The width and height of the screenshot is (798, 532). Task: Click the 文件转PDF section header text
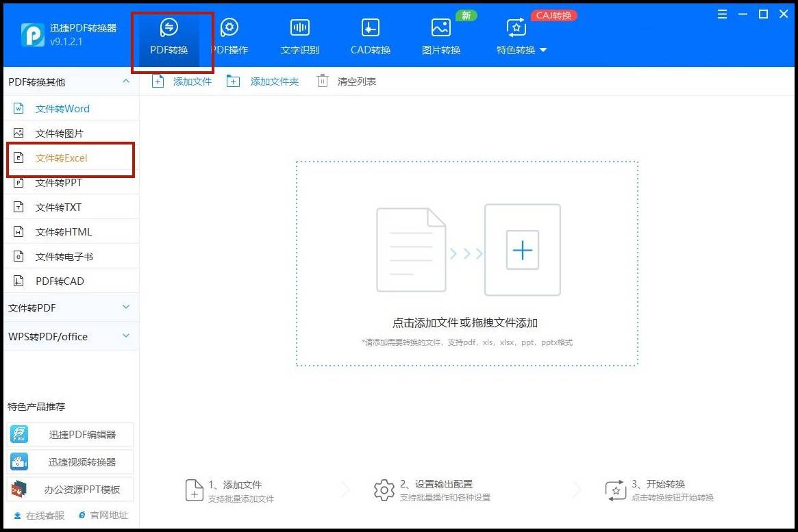pyautogui.click(x=32, y=307)
